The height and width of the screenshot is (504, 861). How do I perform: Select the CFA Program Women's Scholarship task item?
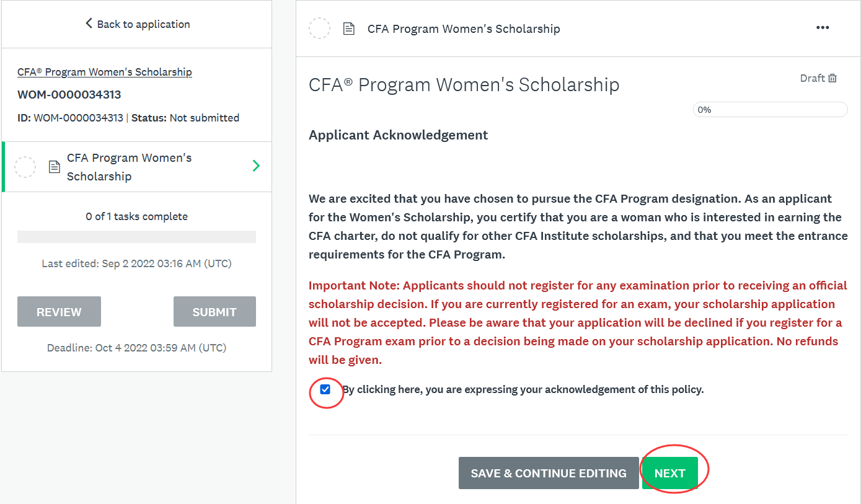136,167
